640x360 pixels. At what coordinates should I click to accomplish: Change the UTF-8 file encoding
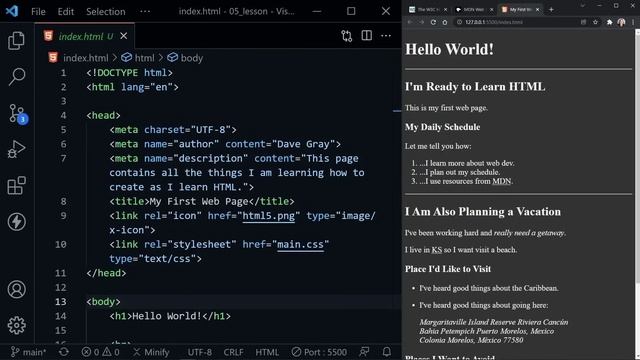[x=200, y=352]
